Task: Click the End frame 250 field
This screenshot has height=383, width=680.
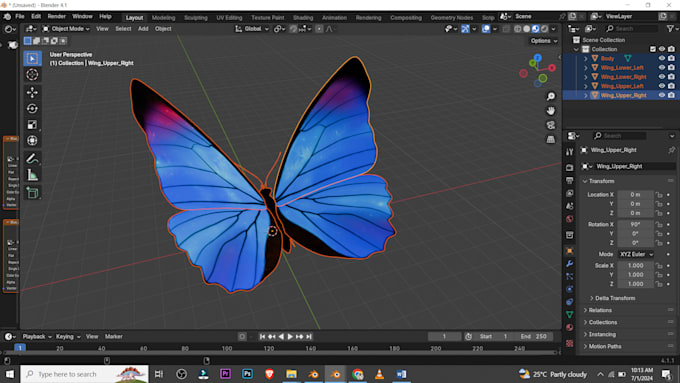Action: tap(535, 337)
